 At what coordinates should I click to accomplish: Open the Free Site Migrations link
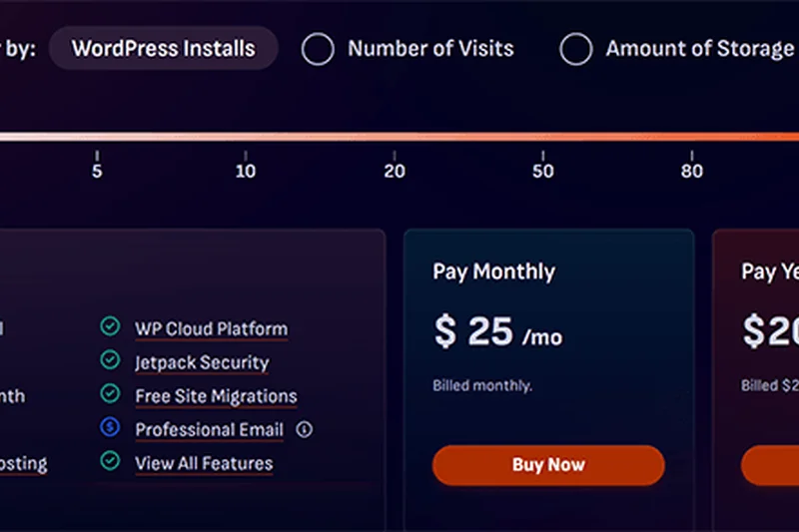click(216, 396)
